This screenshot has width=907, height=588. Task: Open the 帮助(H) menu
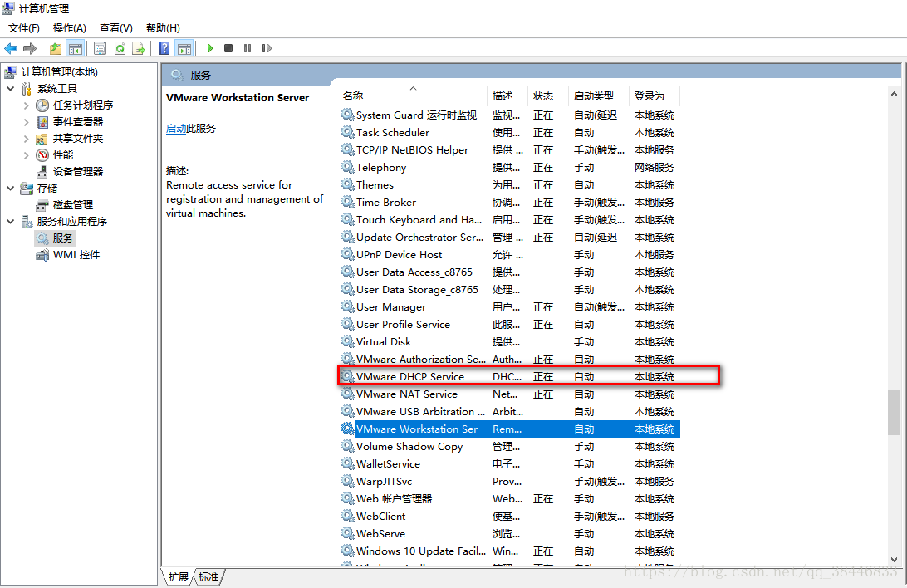[163, 27]
